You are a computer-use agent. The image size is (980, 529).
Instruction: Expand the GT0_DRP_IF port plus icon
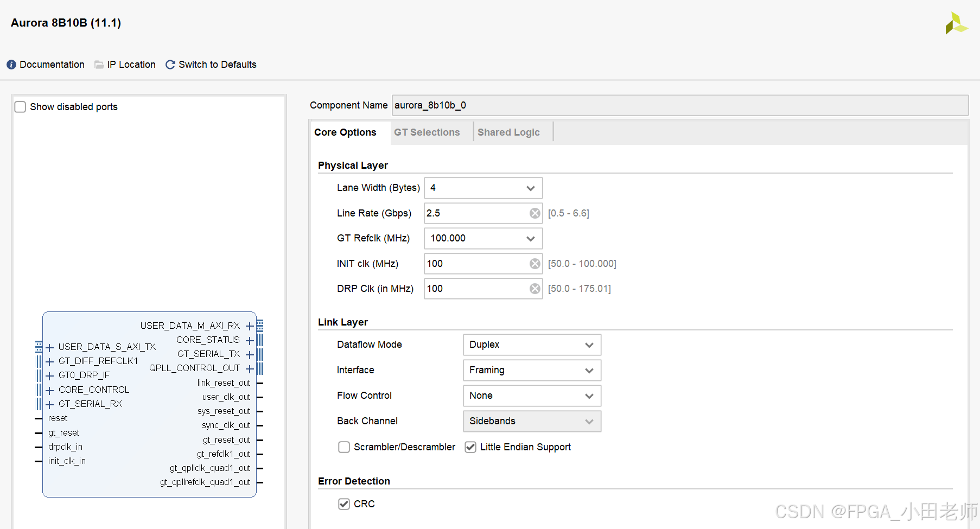click(x=50, y=375)
